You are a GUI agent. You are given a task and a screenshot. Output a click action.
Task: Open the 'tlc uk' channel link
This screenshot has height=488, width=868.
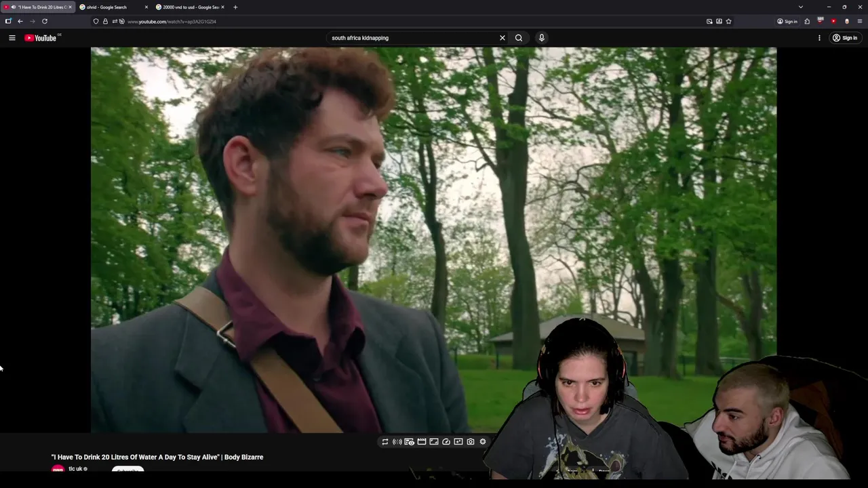click(75, 469)
